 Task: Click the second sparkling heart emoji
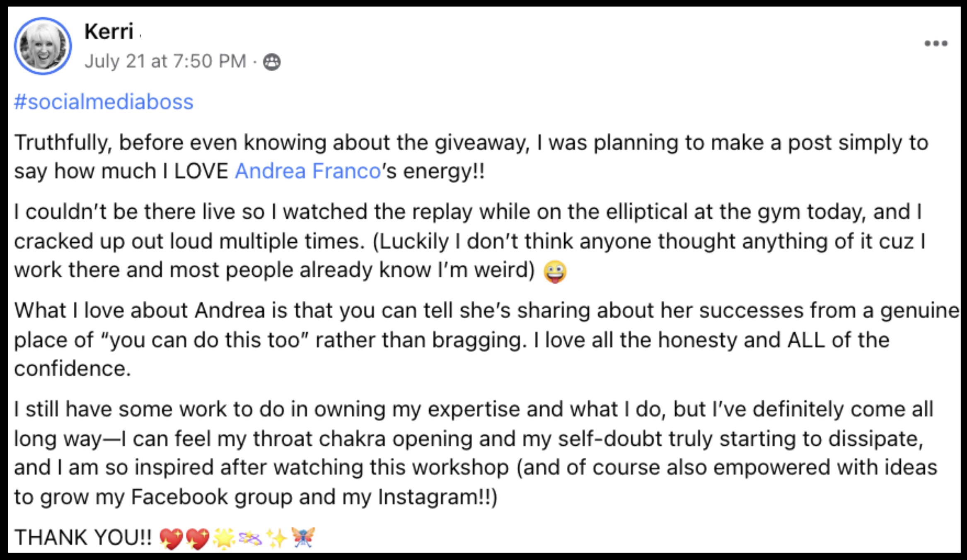click(x=198, y=538)
